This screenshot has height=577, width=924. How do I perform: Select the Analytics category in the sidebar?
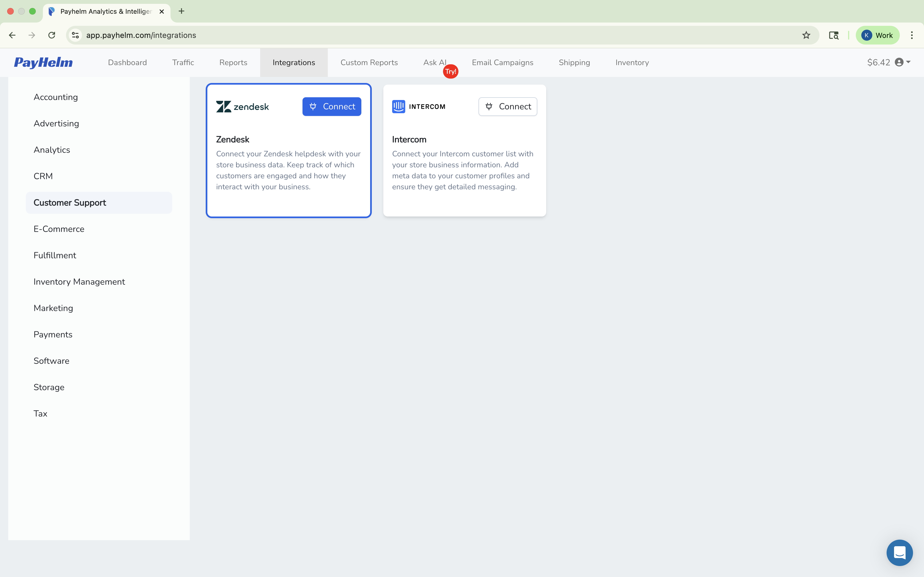(x=52, y=149)
